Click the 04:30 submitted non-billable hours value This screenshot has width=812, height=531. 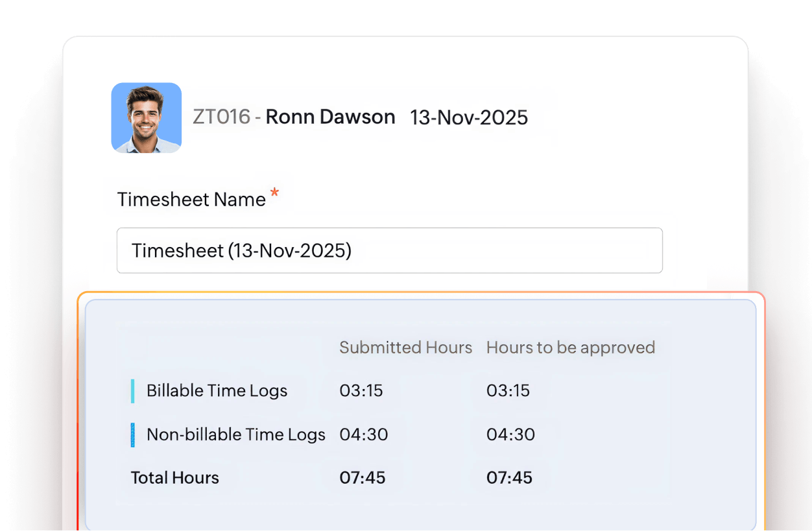tap(364, 434)
